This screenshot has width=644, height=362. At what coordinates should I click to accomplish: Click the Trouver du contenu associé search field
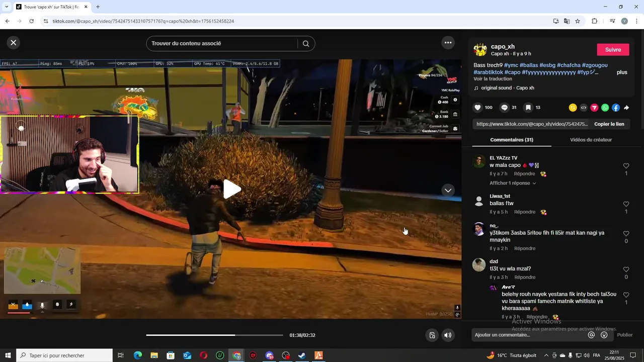[221, 44]
